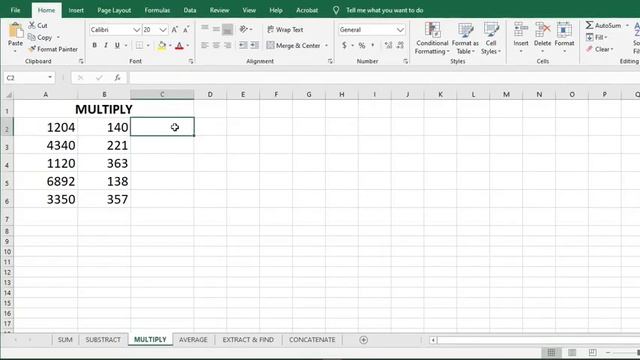This screenshot has width=640, height=360.
Task: Click the Clear eraser button
Action: tap(599, 49)
